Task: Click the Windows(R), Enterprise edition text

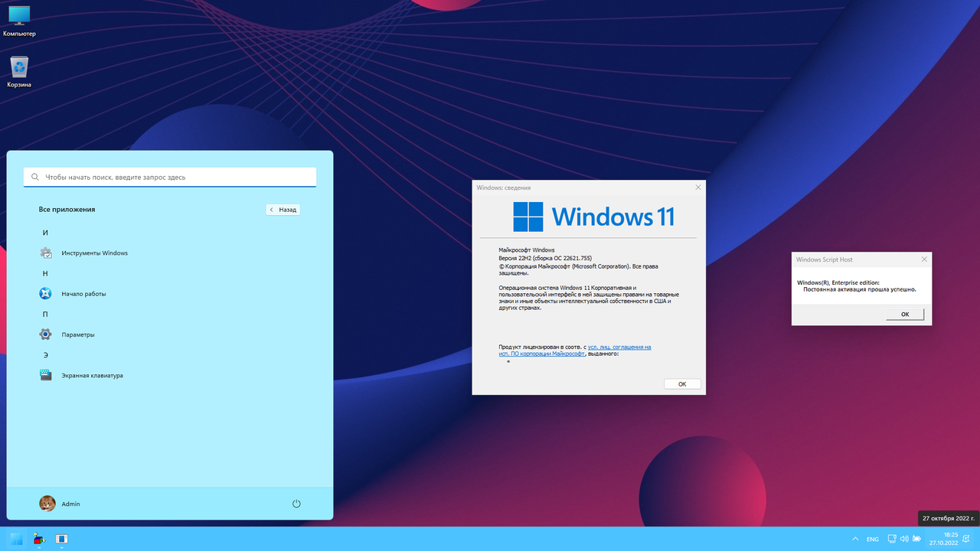Action: pyautogui.click(x=838, y=282)
